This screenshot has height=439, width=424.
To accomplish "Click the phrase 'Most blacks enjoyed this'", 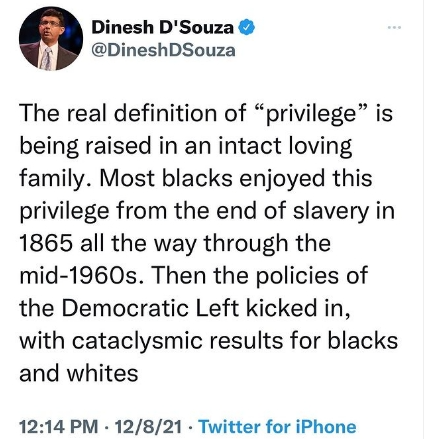I will (235, 179).
